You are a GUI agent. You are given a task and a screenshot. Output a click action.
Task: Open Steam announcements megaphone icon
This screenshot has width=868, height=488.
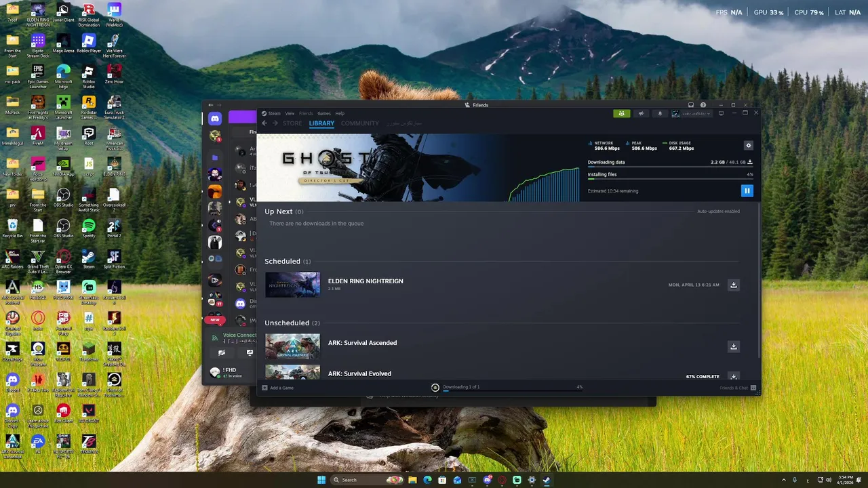pyautogui.click(x=642, y=114)
